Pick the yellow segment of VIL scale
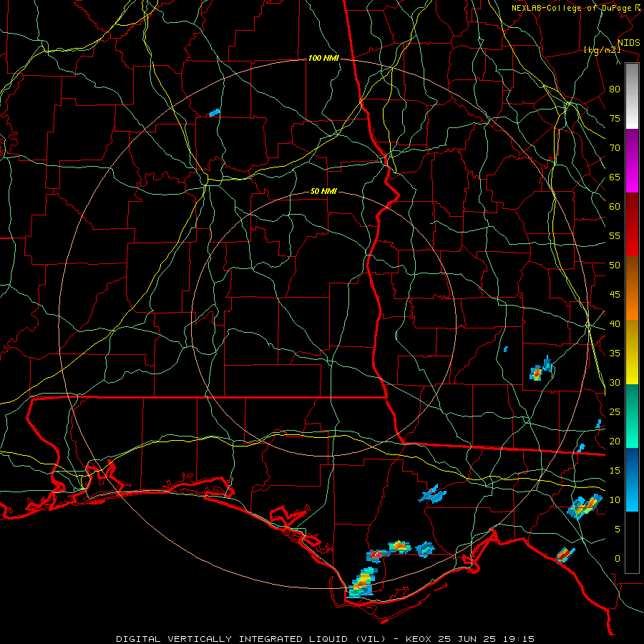The height and width of the screenshot is (644, 644). click(x=632, y=353)
